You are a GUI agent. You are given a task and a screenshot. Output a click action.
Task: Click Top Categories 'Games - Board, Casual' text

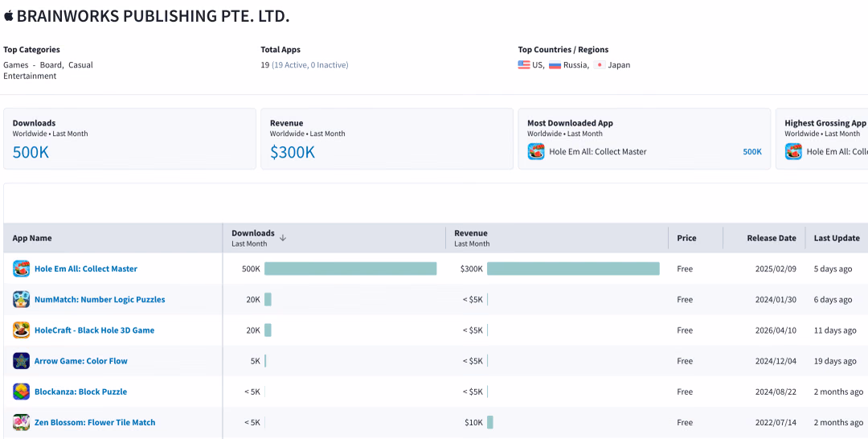coord(48,65)
